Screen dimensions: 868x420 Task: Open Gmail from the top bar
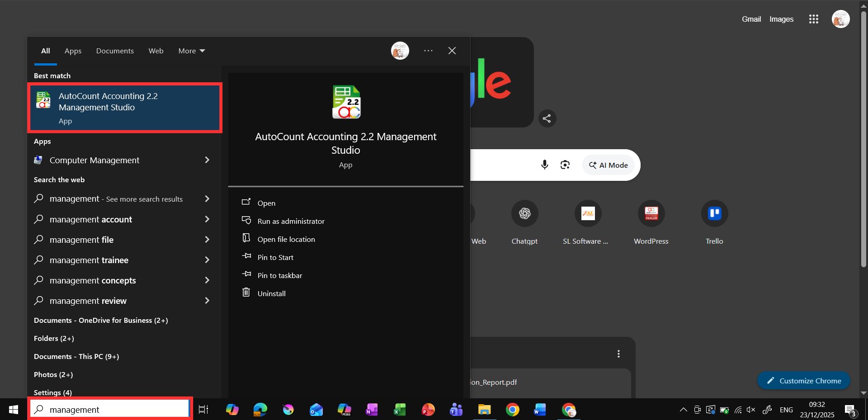coord(750,19)
